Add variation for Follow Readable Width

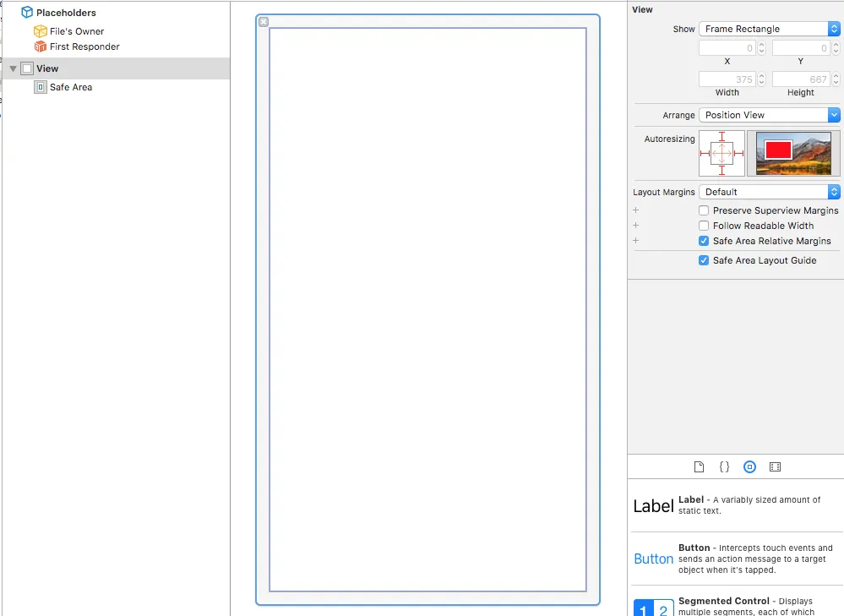tap(635, 225)
